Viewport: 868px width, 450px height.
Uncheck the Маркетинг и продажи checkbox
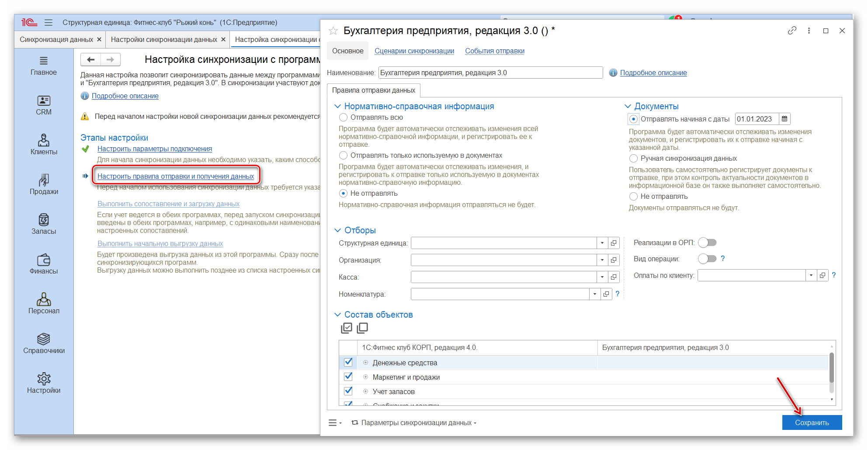[x=348, y=377]
